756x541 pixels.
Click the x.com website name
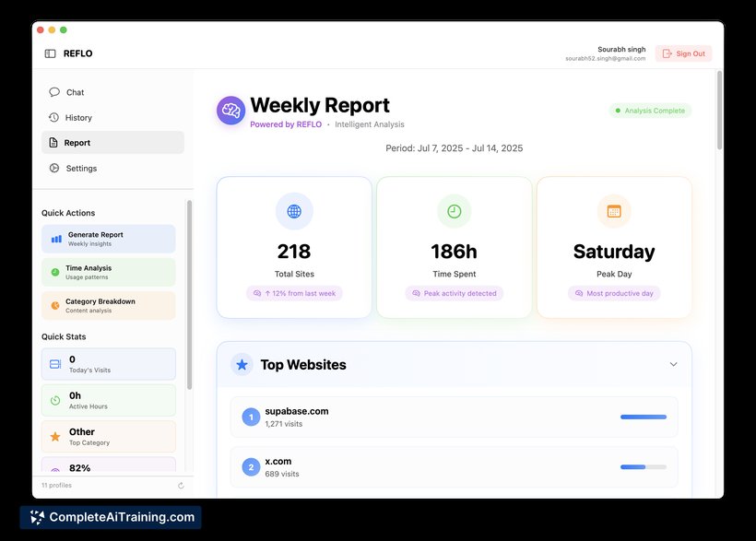click(x=278, y=462)
